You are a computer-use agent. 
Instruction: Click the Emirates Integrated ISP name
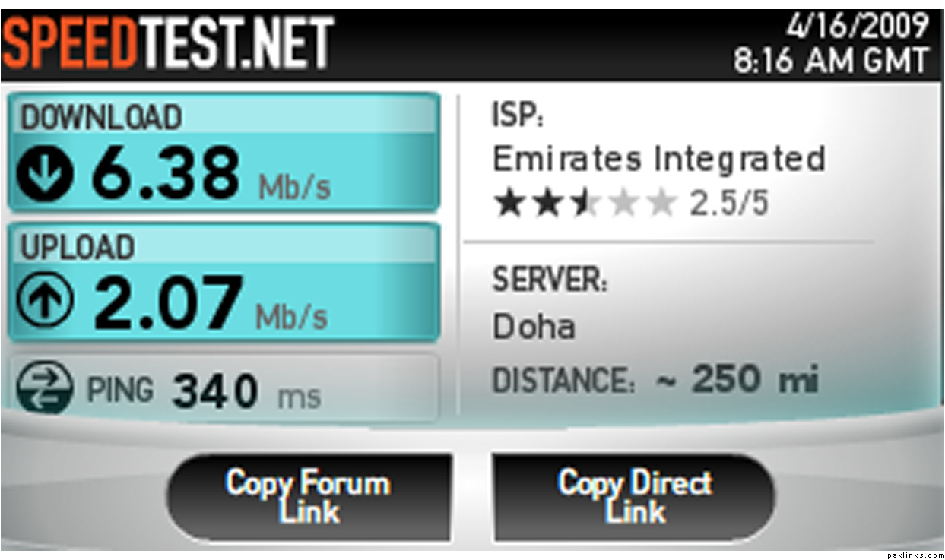tap(658, 159)
